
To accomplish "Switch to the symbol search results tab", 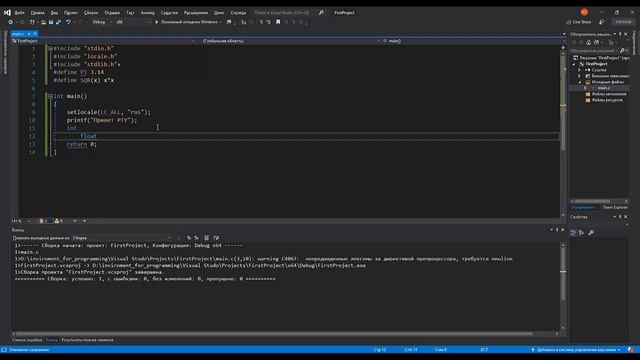I will click(87, 340).
